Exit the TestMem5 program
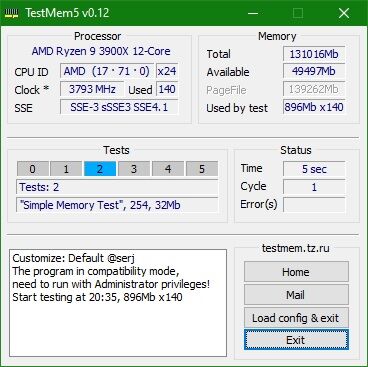Screen dimensions: 368x367 (x=296, y=340)
